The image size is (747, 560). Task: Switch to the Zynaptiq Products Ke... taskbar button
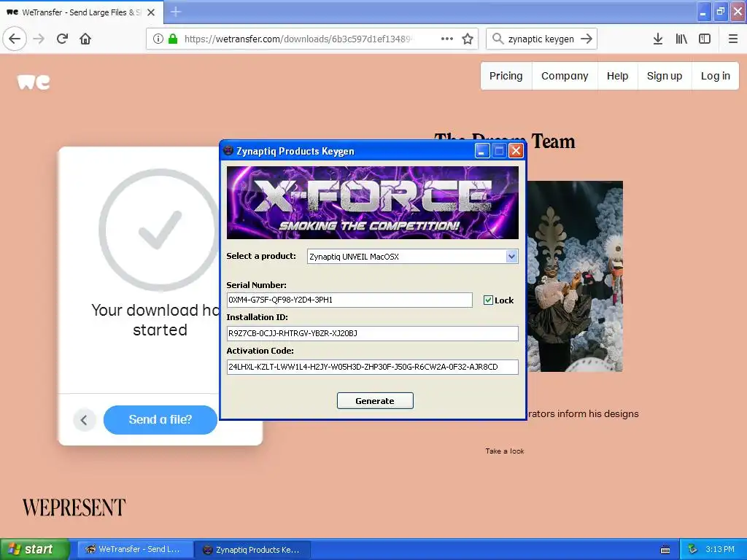pos(253,550)
